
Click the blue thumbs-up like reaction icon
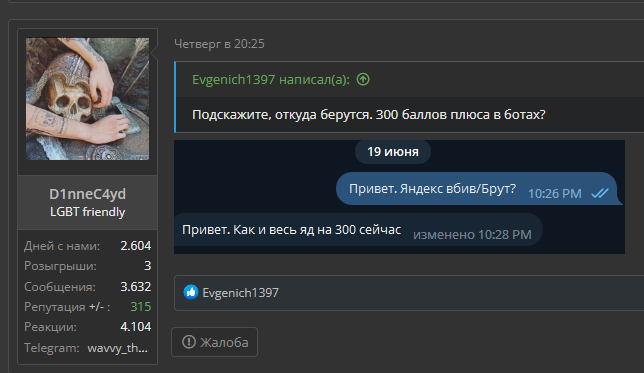point(191,292)
